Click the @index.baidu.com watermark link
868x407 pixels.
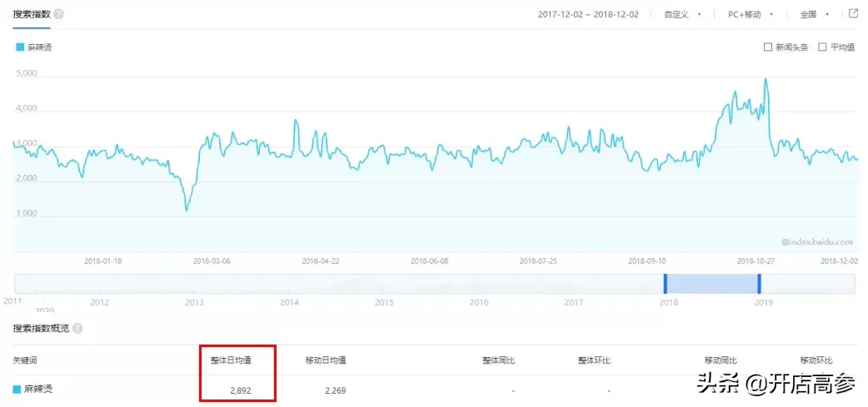(816, 242)
